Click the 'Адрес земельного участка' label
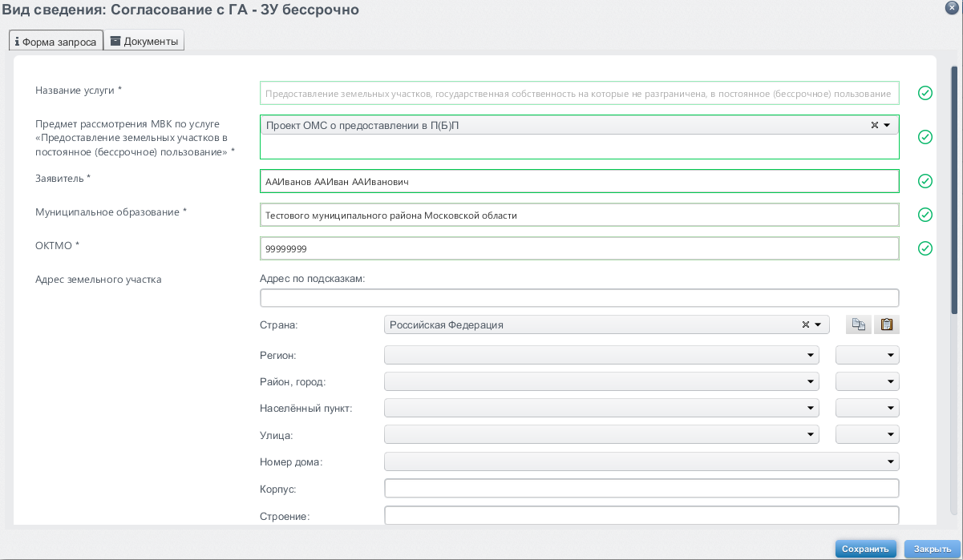The height and width of the screenshot is (560, 963). pos(99,280)
